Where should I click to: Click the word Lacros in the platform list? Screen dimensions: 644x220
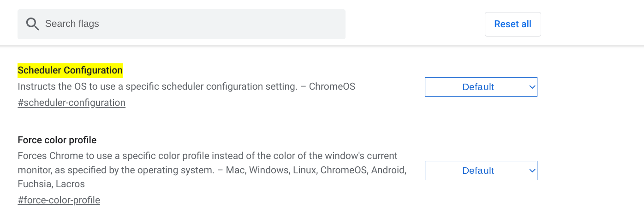pos(70,184)
